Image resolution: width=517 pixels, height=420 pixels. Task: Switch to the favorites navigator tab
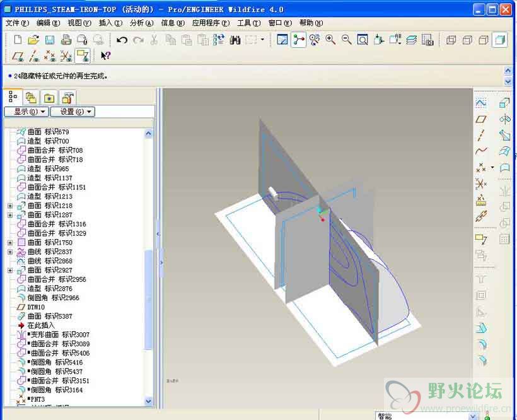(49, 98)
